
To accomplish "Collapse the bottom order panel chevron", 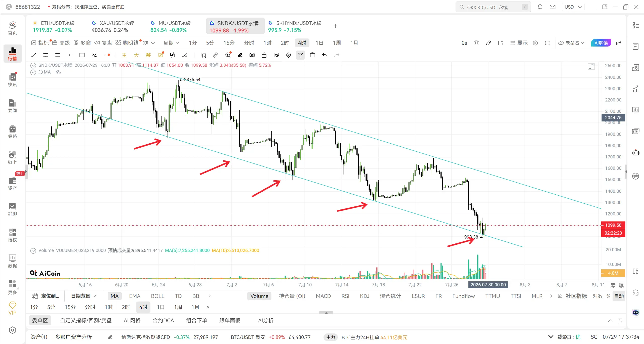I will point(610,321).
